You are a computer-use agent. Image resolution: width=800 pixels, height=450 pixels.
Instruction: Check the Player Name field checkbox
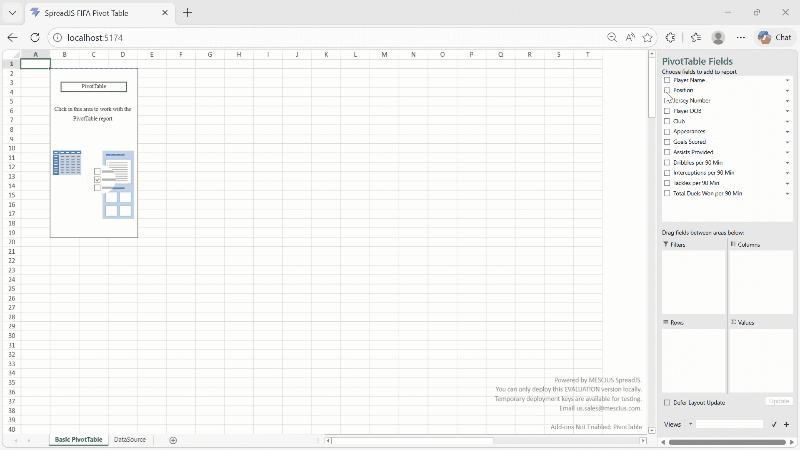tap(667, 80)
